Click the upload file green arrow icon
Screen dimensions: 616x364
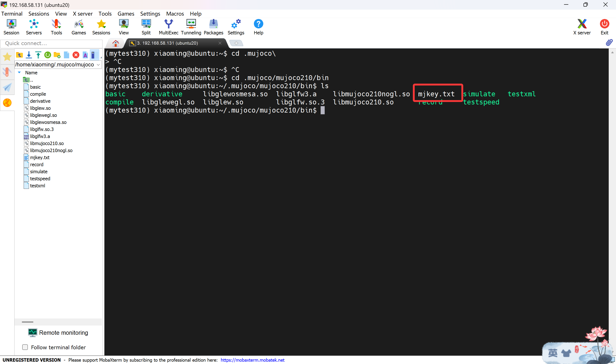coord(38,55)
